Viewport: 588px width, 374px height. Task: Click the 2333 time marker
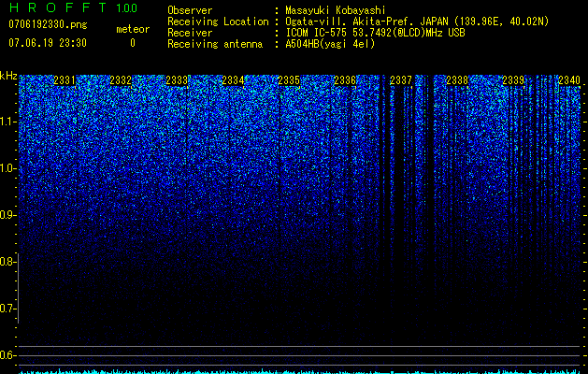(177, 80)
